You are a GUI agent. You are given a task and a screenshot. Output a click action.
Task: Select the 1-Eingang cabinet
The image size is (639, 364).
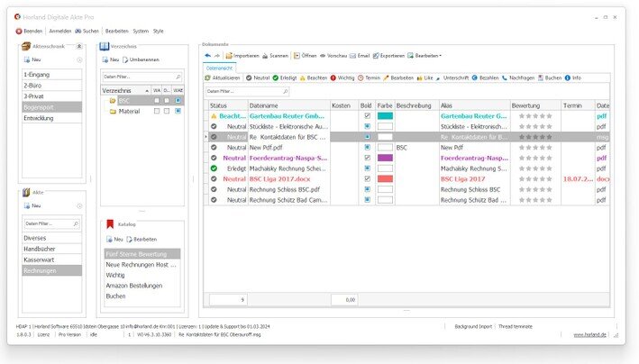point(51,75)
